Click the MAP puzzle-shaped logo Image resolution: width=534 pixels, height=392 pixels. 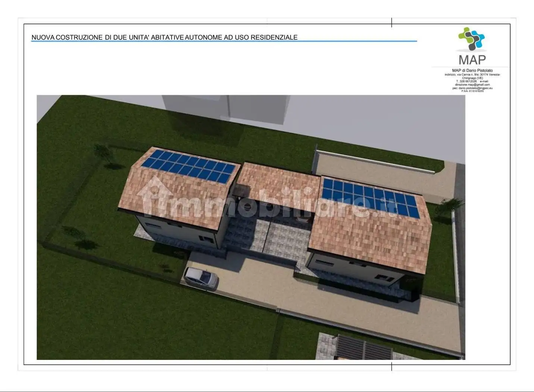pyautogui.click(x=471, y=38)
